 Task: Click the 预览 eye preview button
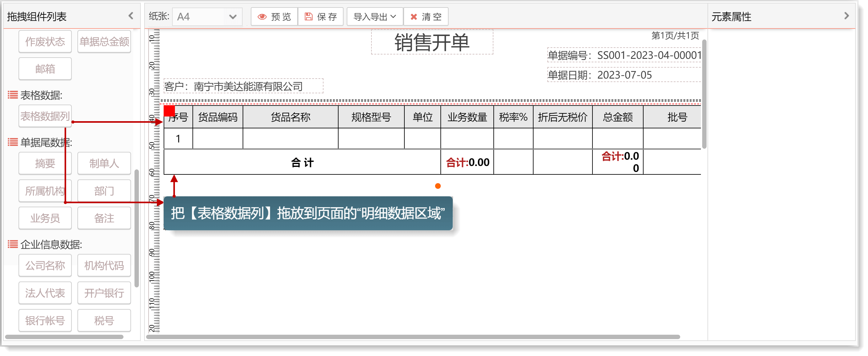(x=274, y=17)
